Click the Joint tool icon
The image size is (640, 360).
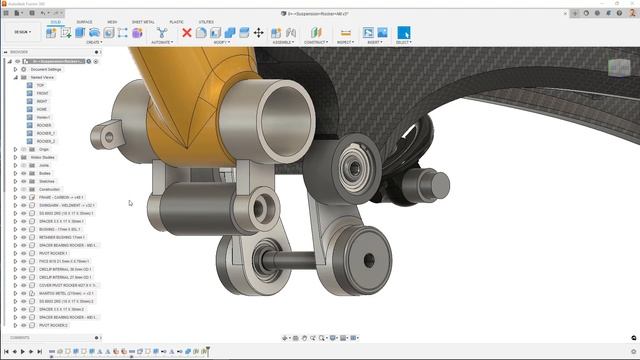tap(291, 33)
